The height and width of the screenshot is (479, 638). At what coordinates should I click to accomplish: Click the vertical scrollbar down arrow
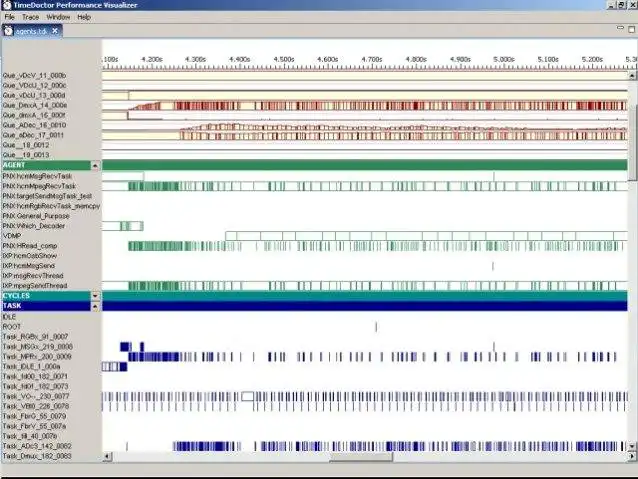tap(632, 446)
